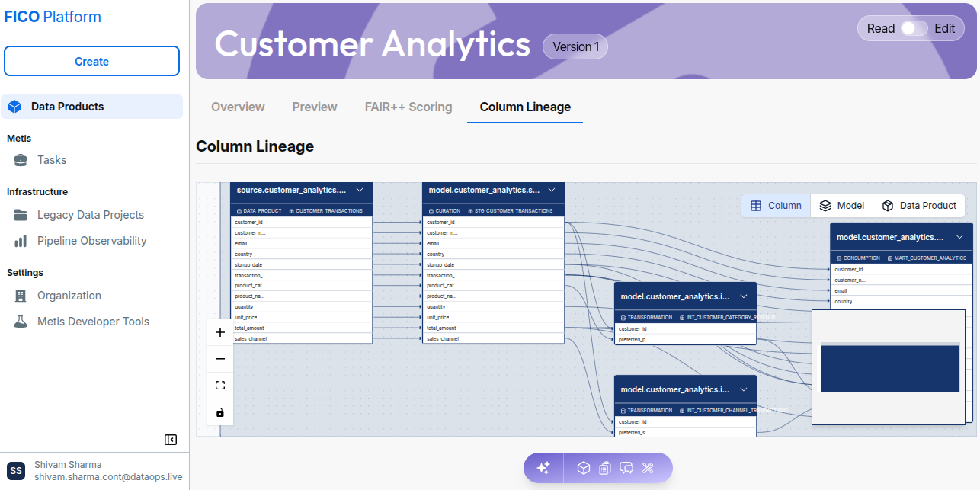Click the Metis Developer Tools flask icon
Image resolution: width=980 pixels, height=490 pixels.
[x=21, y=322]
